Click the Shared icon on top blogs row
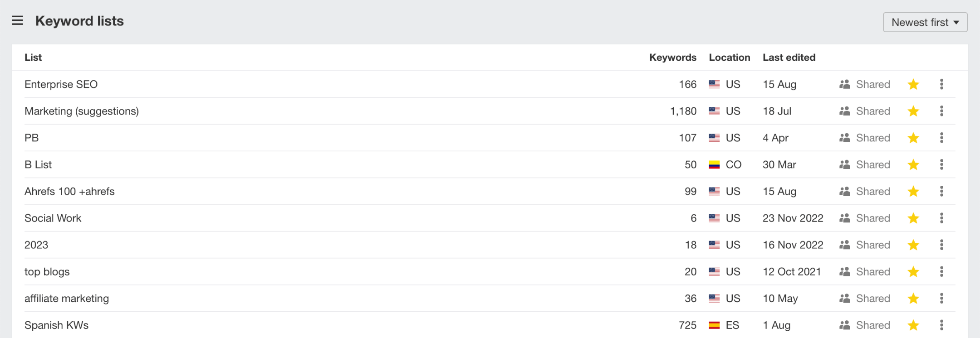The image size is (980, 338). (x=845, y=271)
